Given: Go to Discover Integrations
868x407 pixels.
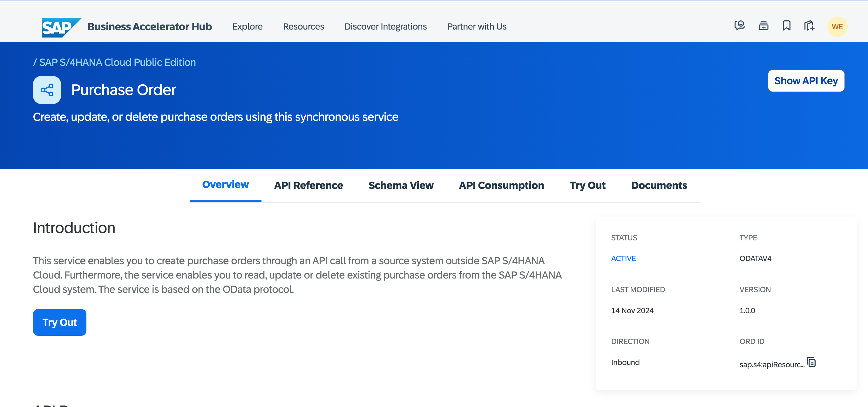Looking at the screenshot, I should (x=385, y=27).
